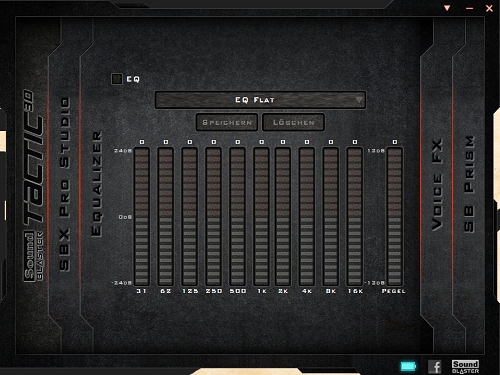Adjust the 1K band slider

coord(261,217)
